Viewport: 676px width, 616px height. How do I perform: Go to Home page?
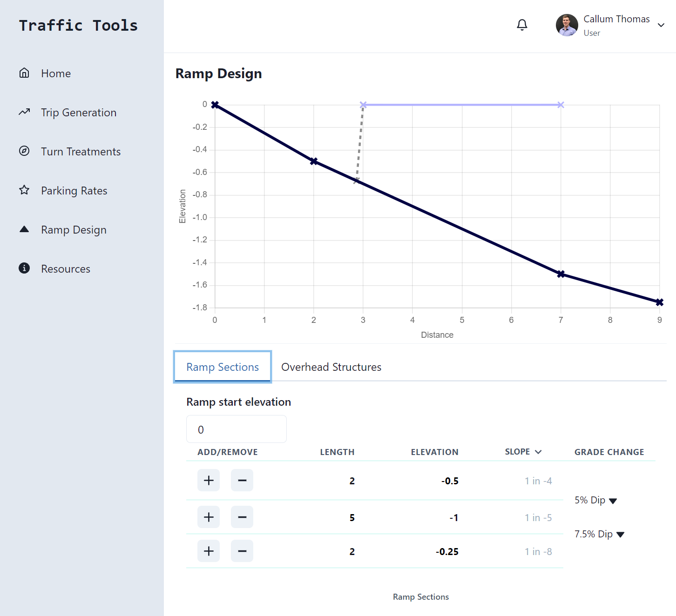tap(56, 74)
